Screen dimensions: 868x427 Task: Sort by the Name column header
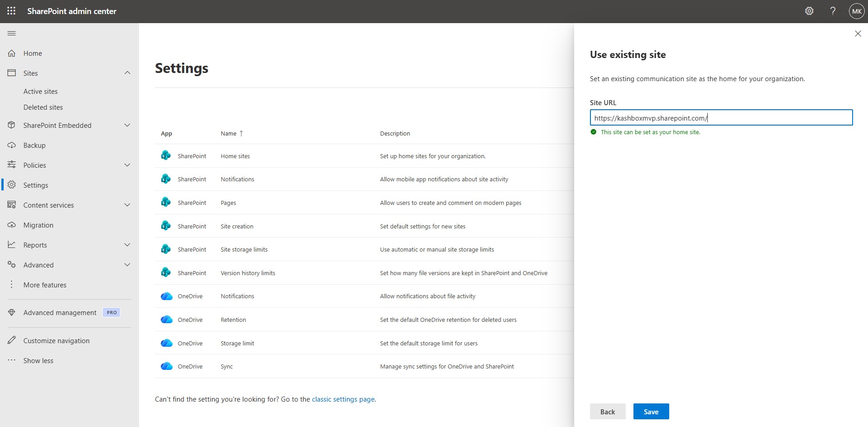(229, 133)
